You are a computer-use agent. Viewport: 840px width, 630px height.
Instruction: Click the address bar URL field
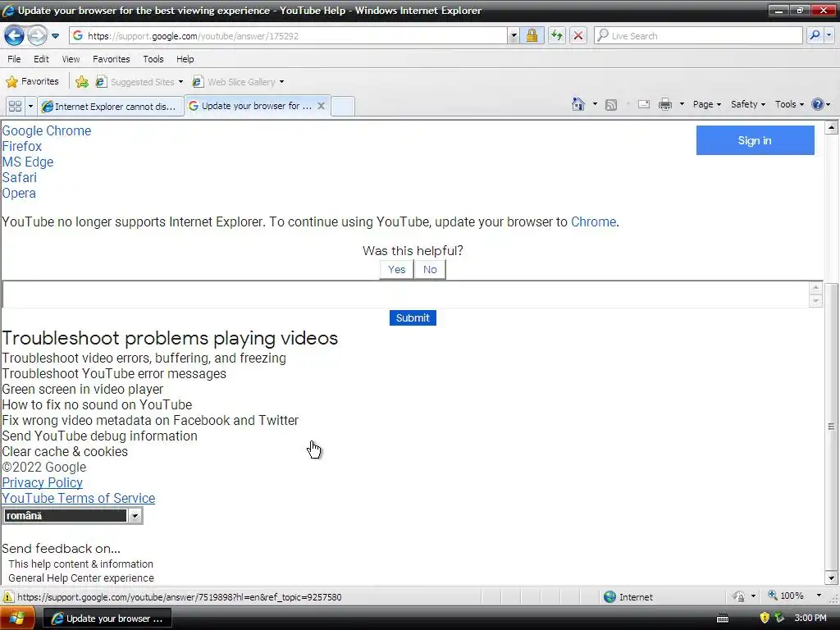pyautogui.click(x=290, y=36)
